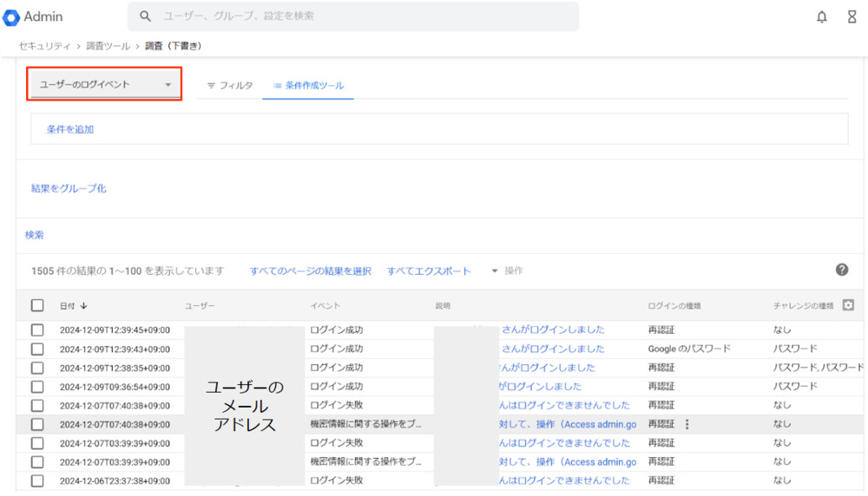868x496 pixels.
Task: Click すべてエクスポート link
Action: 429,271
